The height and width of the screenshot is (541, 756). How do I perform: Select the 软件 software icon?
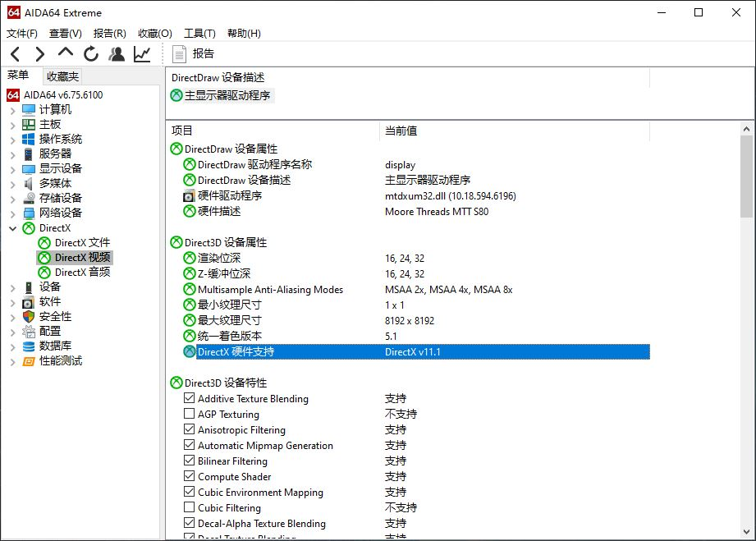[29, 302]
